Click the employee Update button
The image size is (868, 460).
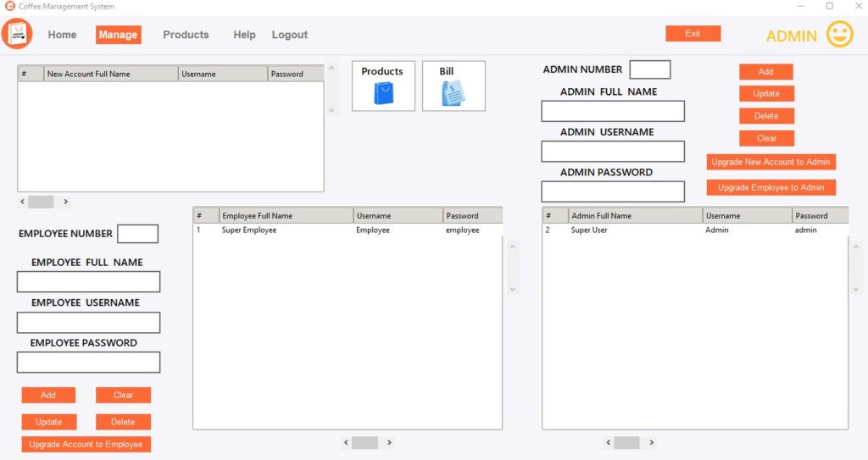[48, 422]
